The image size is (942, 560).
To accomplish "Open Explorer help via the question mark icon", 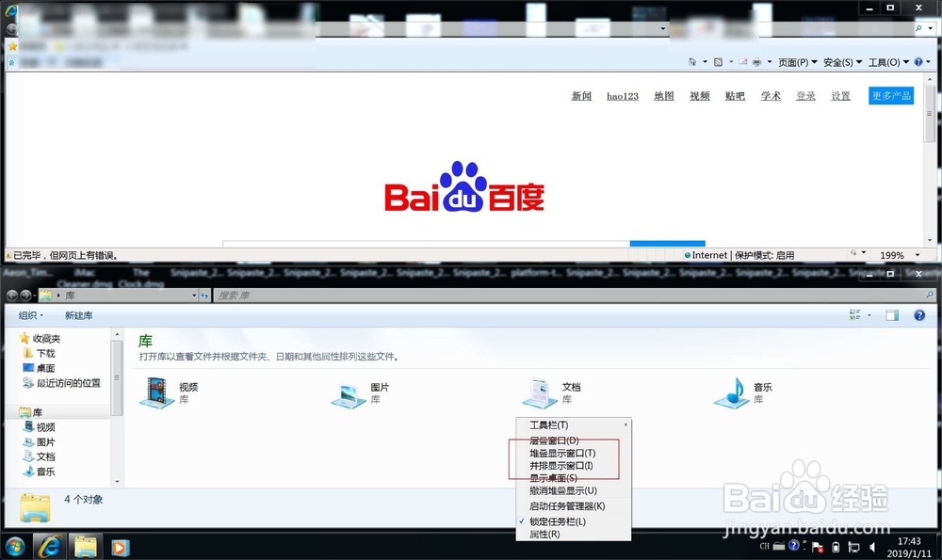I will coord(919,314).
